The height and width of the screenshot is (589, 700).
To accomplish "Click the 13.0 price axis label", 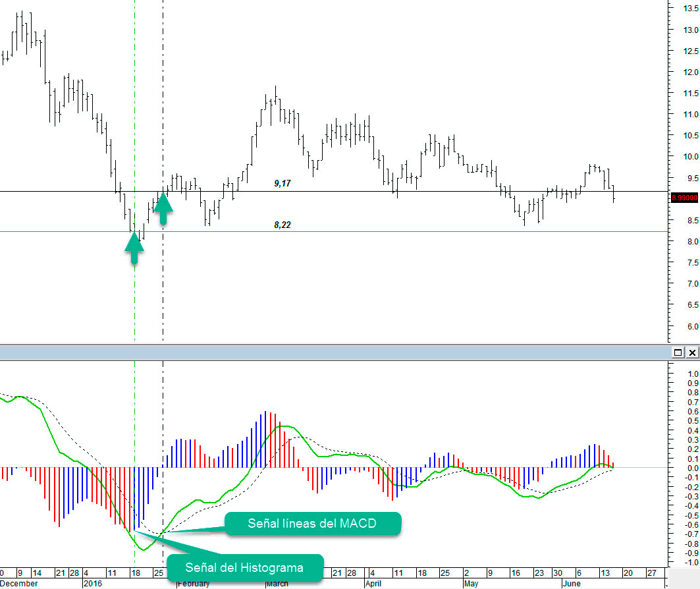I will 691,30.
